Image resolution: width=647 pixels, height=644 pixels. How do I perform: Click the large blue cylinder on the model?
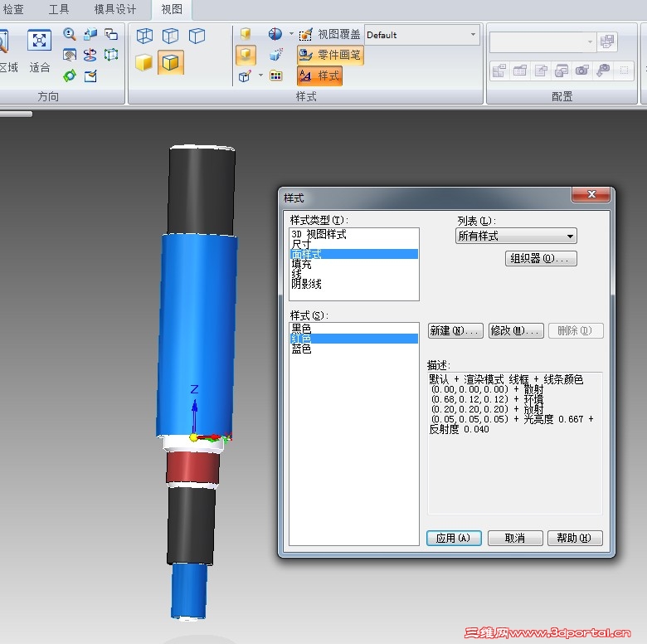click(197, 334)
